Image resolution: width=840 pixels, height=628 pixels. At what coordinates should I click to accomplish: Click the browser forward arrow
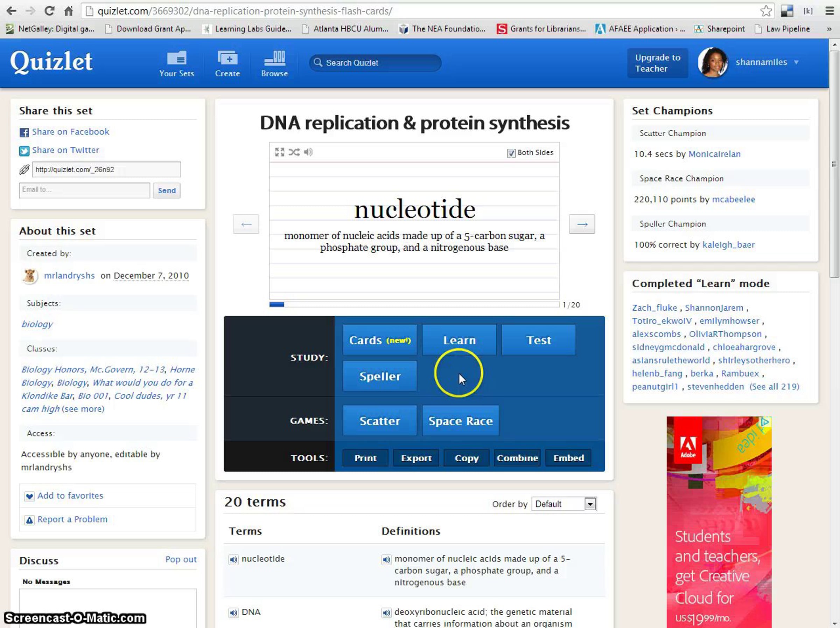30,11
